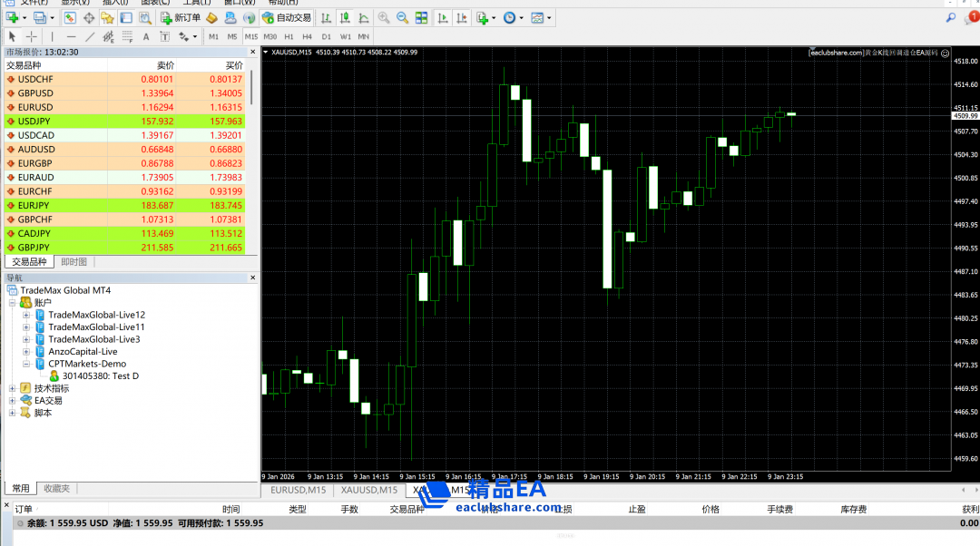The width and height of the screenshot is (980, 546).
Task: Pick the Trendline drawing tool
Action: [90, 36]
